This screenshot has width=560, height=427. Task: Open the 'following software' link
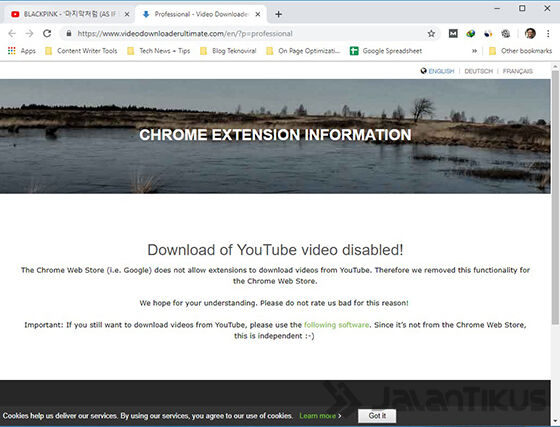[336, 325]
